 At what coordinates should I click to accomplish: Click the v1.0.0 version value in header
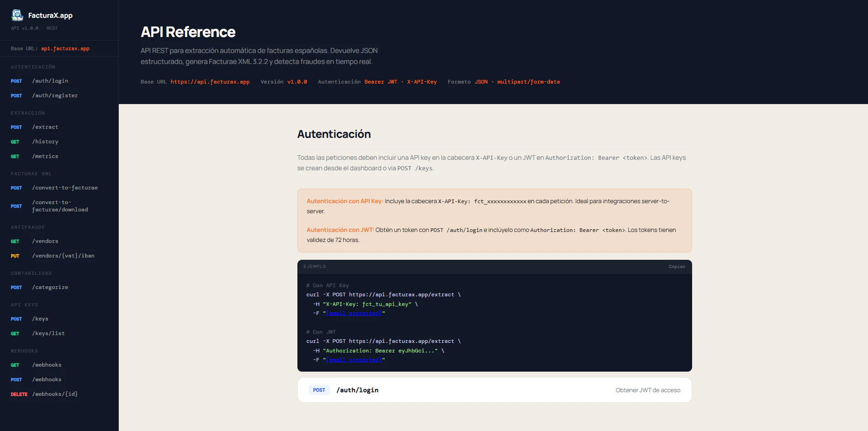(297, 82)
